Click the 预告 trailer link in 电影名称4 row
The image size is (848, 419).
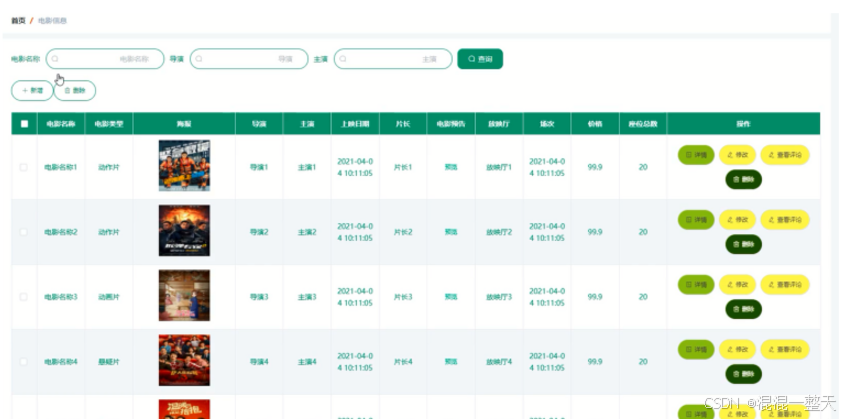pos(451,362)
